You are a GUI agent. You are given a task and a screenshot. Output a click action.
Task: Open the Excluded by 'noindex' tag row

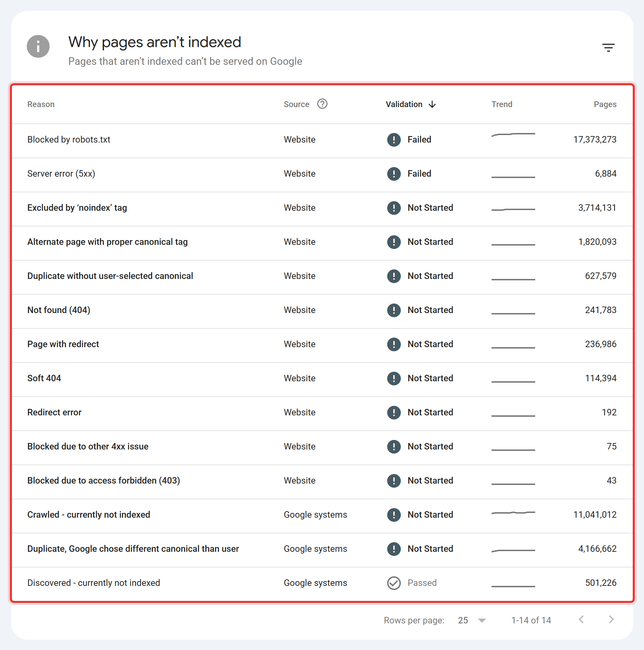(x=322, y=209)
